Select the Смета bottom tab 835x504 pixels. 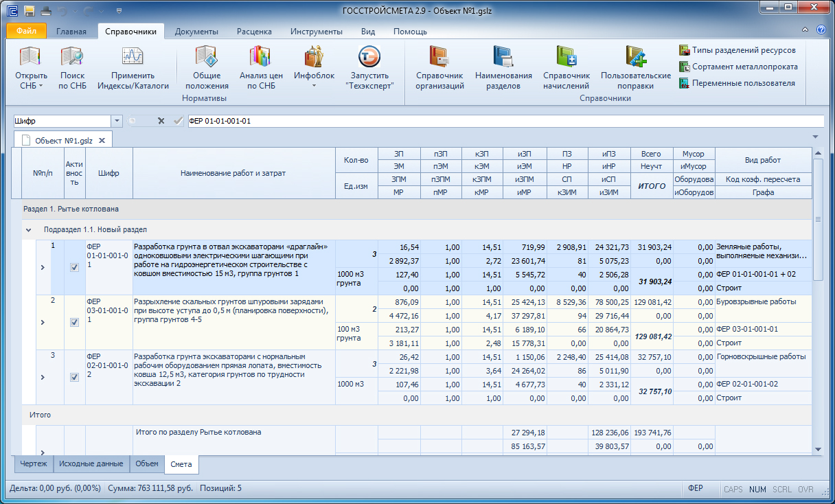coord(181,465)
